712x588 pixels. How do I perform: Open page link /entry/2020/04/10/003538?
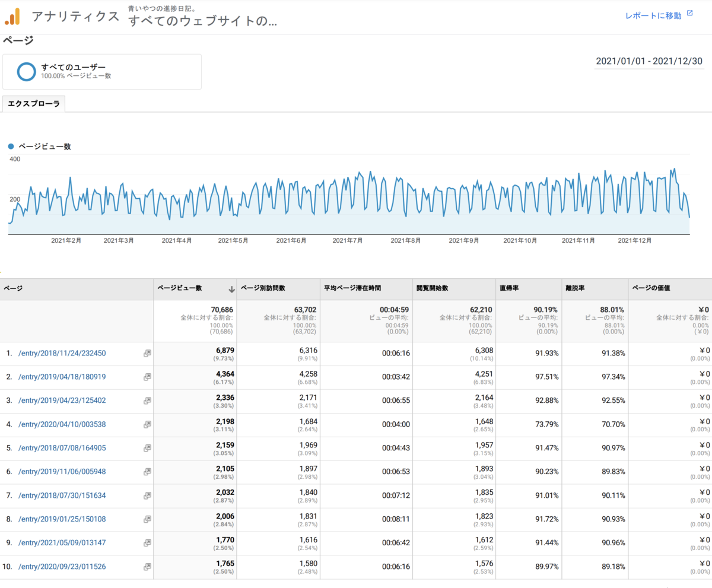(62, 424)
